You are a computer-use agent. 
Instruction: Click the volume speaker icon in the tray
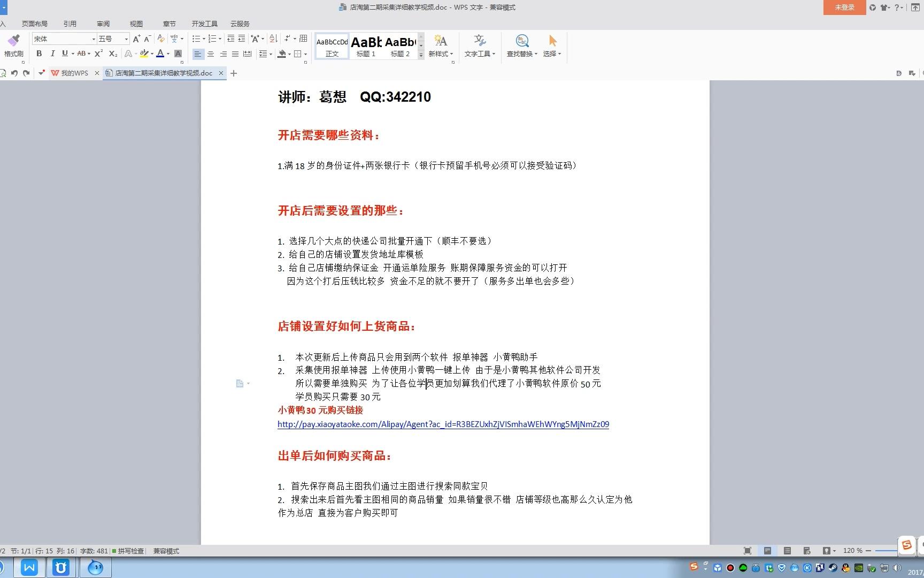(897, 568)
